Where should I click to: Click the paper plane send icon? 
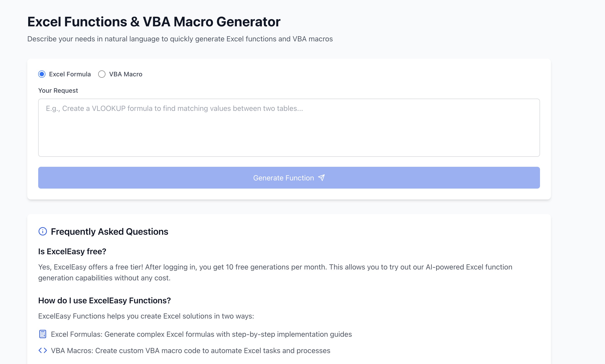(x=321, y=178)
